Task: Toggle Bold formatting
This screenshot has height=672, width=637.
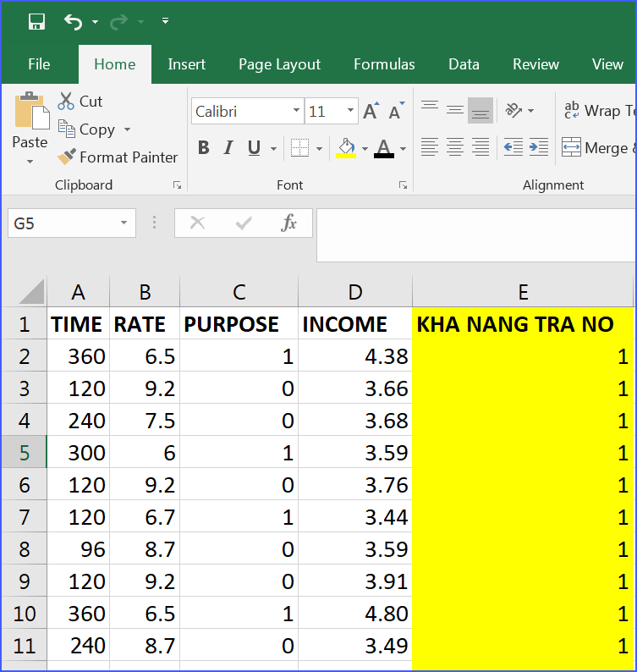Action: pos(203,148)
